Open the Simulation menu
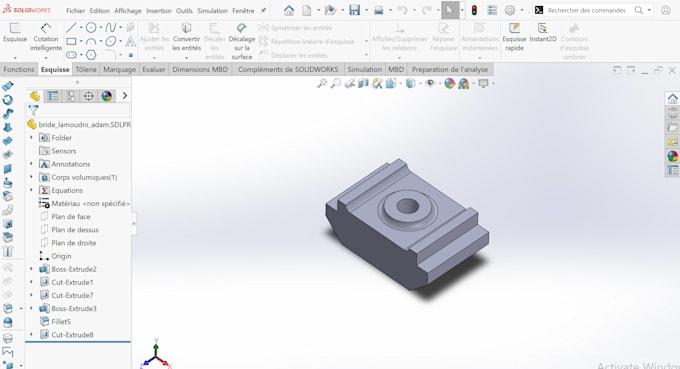Viewport: 680px width, 369px height. coord(212,11)
